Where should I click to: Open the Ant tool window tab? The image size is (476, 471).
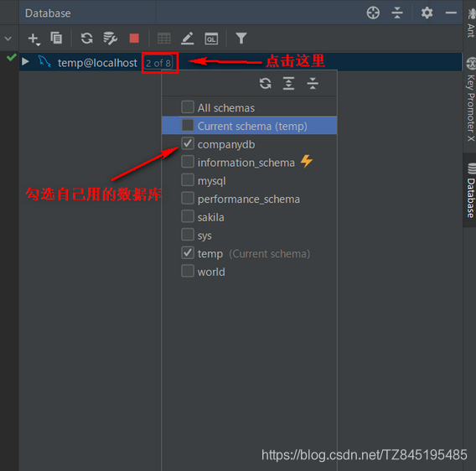[471, 24]
